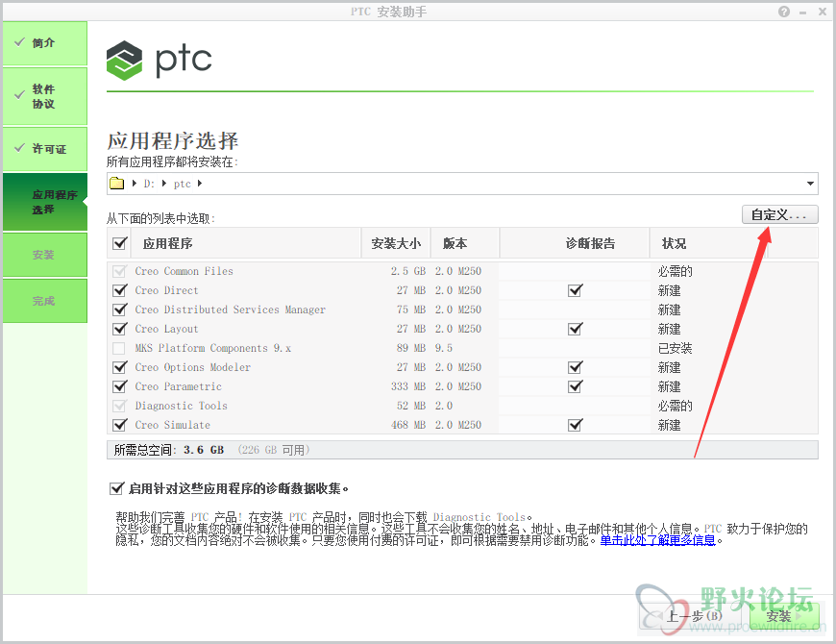836x644 pixels.
Task: Select D: segment in install path
Action: coord(149,184)
